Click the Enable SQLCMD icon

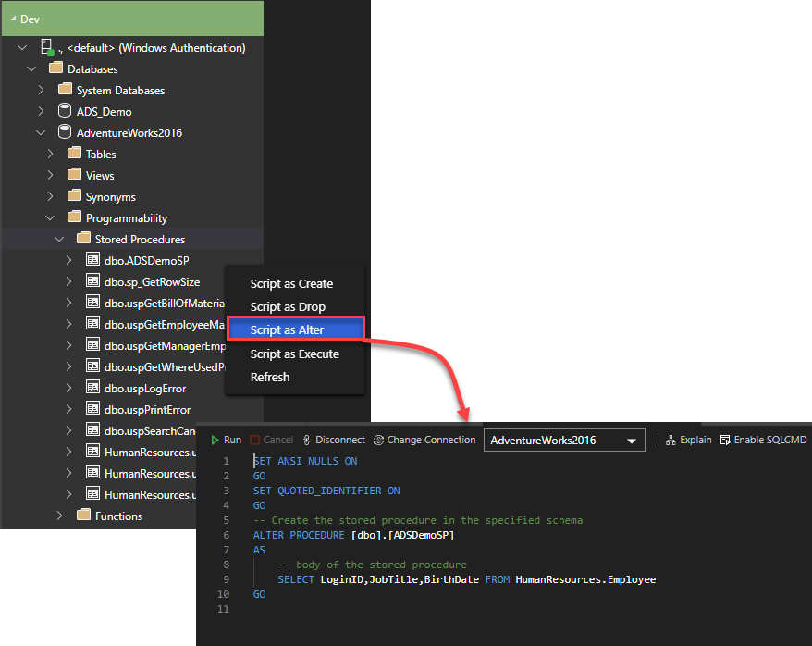pyautogui.click(x=725, y=441)
